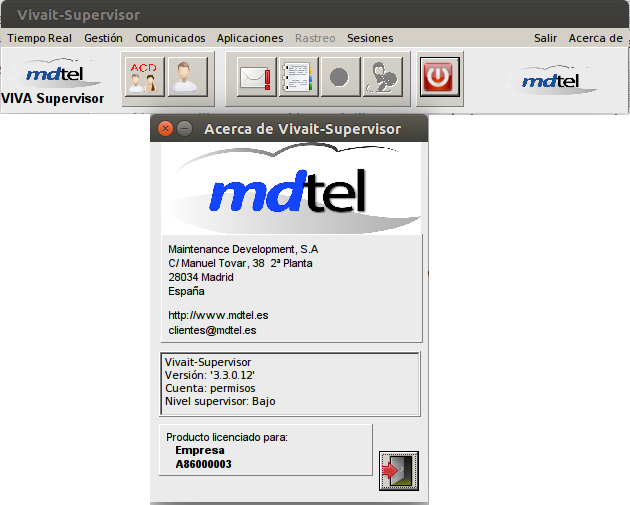This screenshot has height=505, width=630.
Task: Click the Salir menu item
Action: [545, 38]
